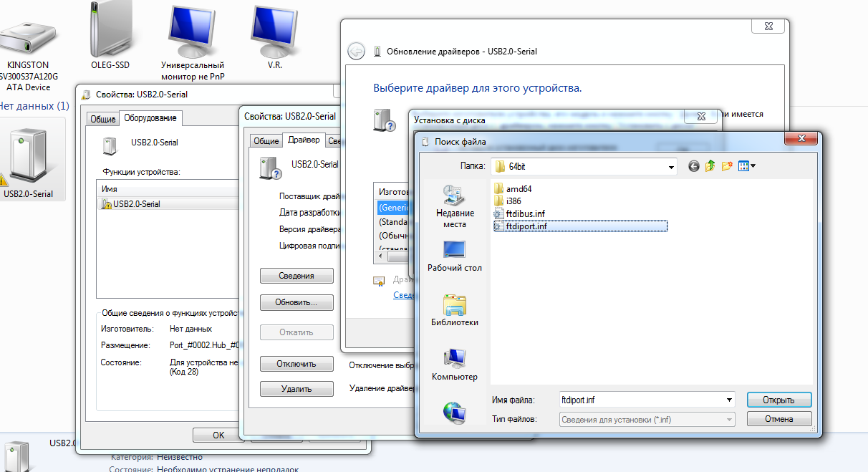Select USB2.0-Serial row in device functions list
Image resolution: width=868 pixels, height=472 pixels.
point(169,204)
